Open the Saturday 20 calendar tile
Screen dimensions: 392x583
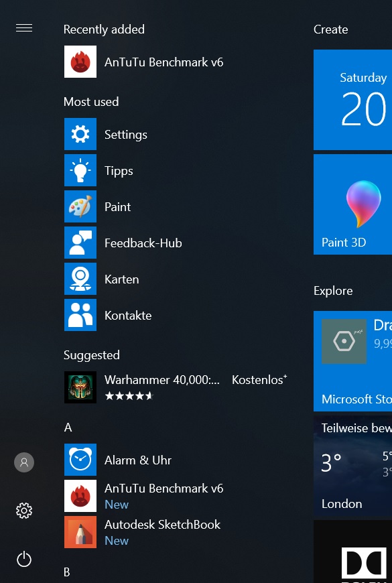pos(352,100)
